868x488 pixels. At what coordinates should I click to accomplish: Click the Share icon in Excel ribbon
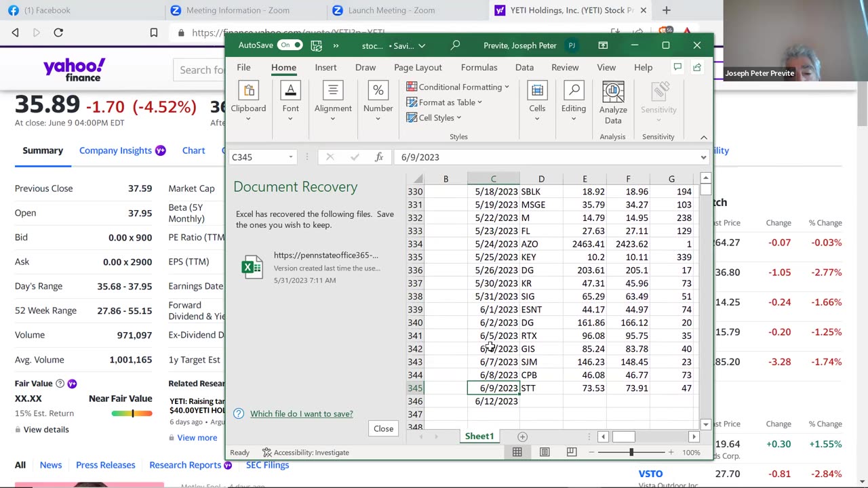point(697,67)
